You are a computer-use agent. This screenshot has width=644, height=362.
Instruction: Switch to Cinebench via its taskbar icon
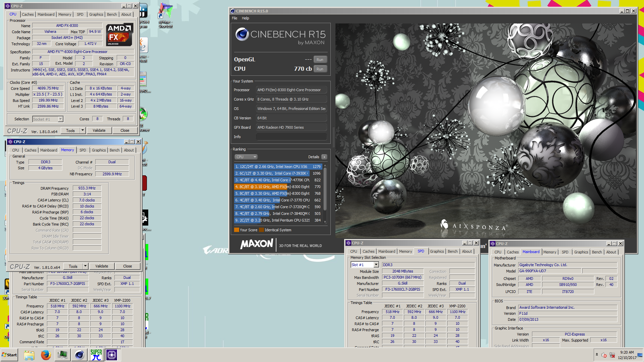click(x=79, y=355)
